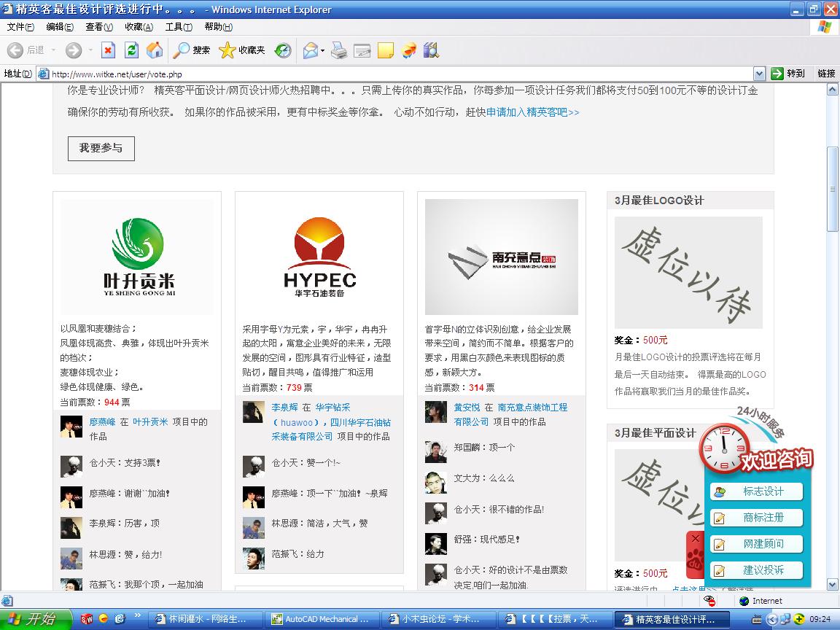
Task: Open dropdown arrow next to Forward button
Action: click(x=90, y=50)
